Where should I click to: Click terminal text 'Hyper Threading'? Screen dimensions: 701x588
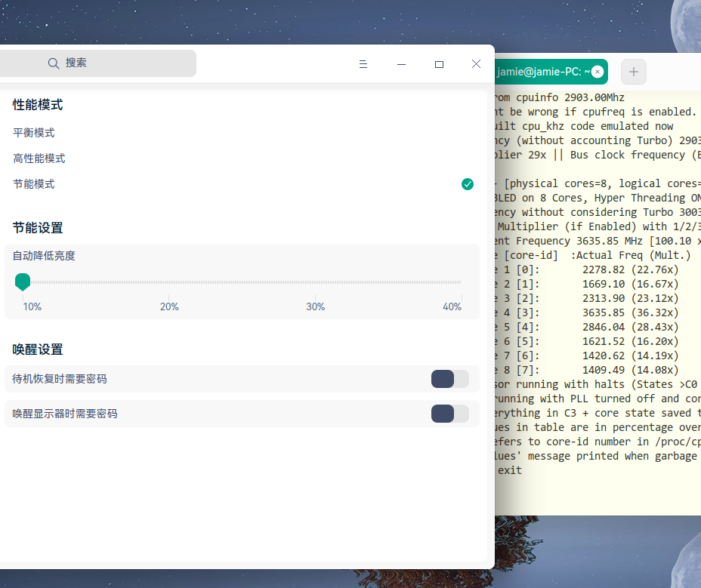point(640,198)
